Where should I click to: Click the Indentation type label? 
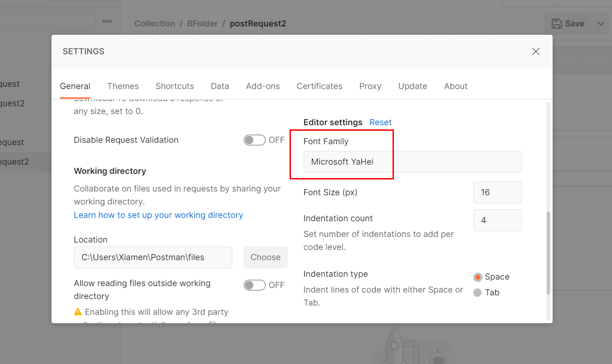(x=335, y=274)
